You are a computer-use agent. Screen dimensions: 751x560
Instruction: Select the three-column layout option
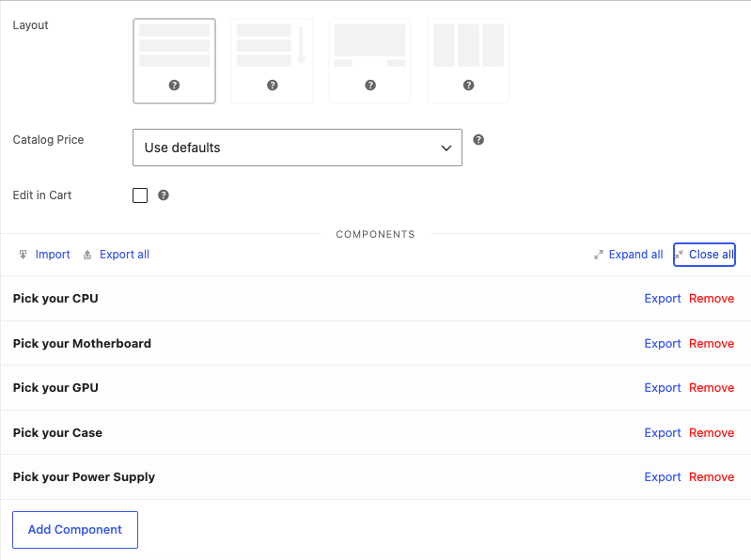[468, 61]
